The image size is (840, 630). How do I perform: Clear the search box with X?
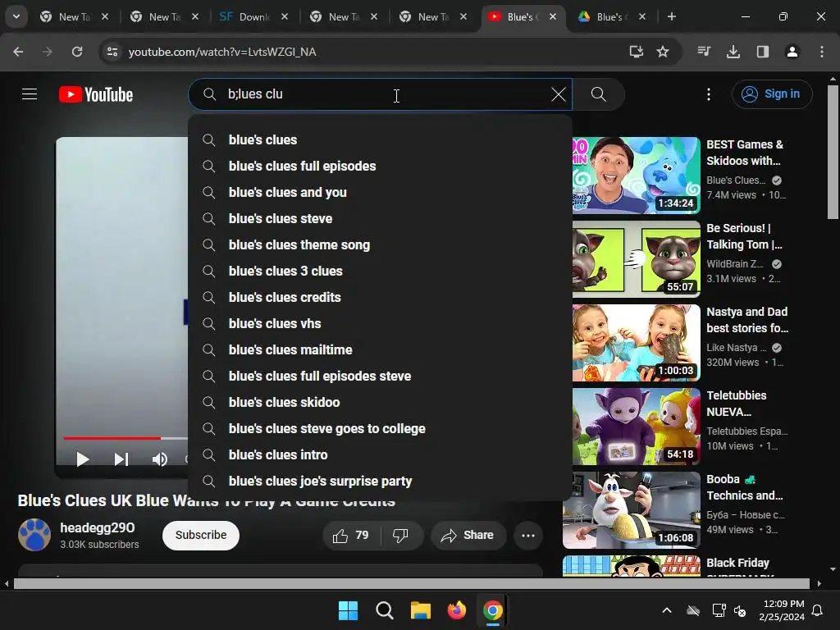click(558, 94)
